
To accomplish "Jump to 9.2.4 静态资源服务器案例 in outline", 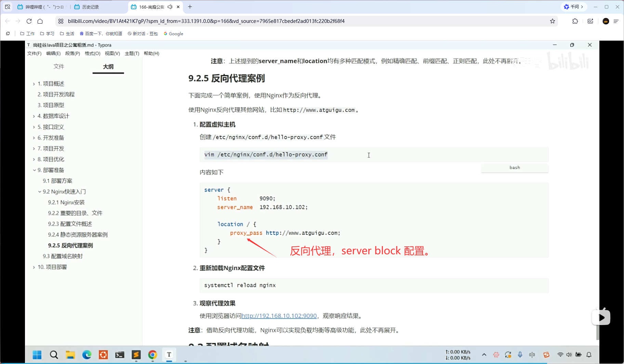I will [x=78, y=235].
